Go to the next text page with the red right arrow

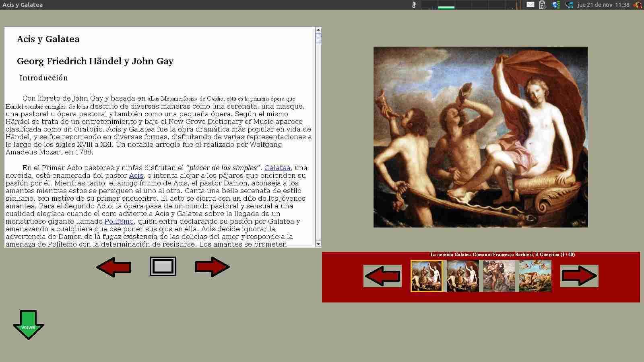[x=212, y=267]
